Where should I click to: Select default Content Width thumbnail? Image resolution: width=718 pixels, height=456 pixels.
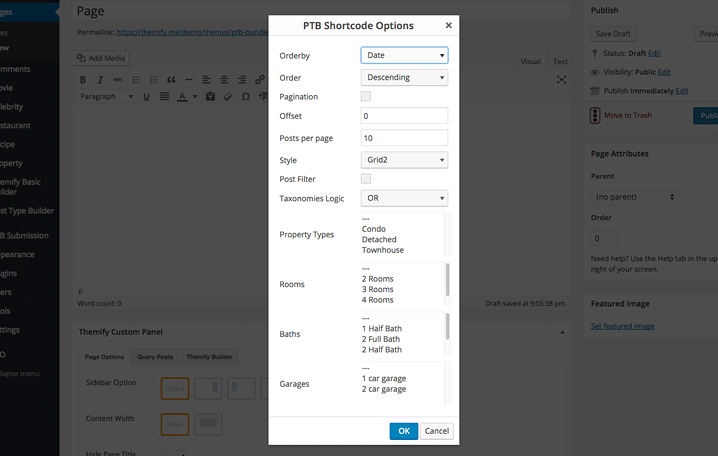[x=175, y=424]
